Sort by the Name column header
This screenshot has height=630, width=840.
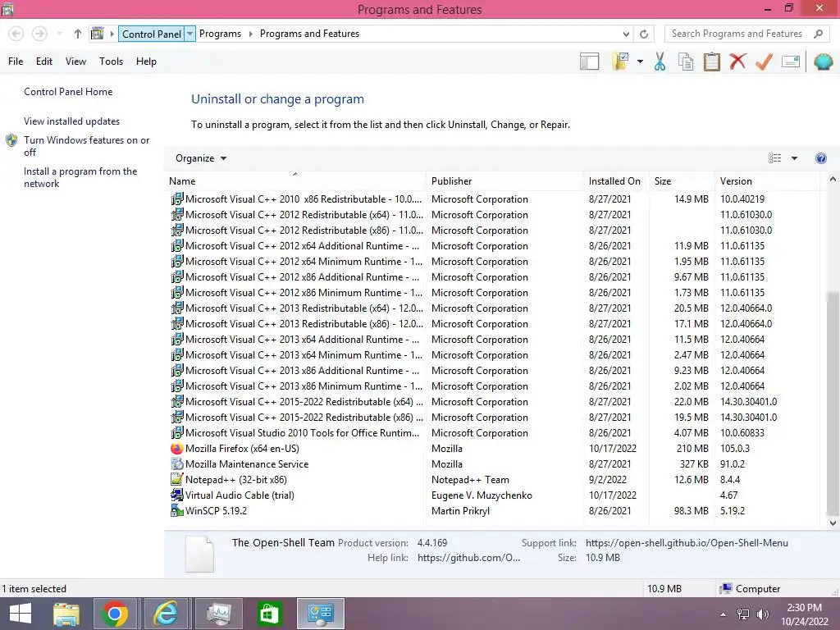click(295, 181)
